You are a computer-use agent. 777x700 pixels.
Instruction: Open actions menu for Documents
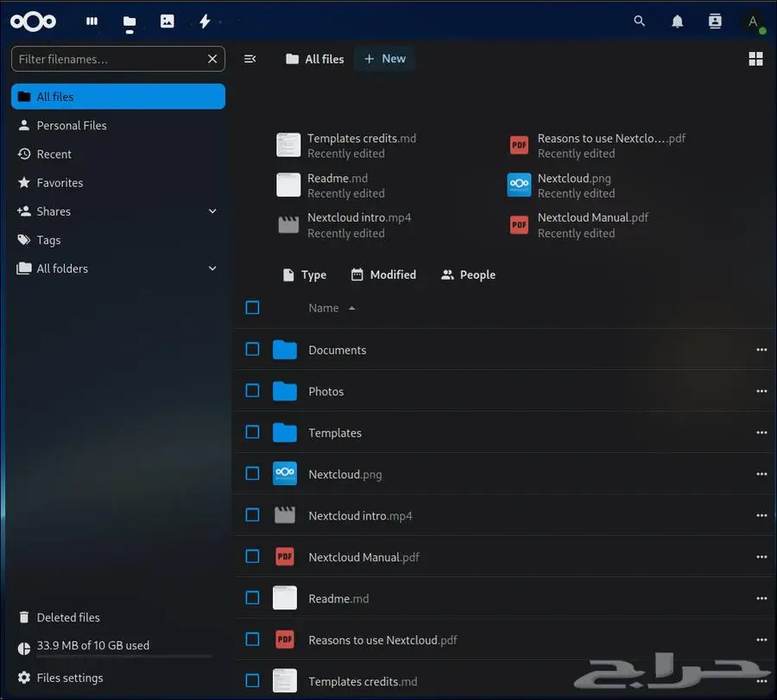[x=761, y=350]
